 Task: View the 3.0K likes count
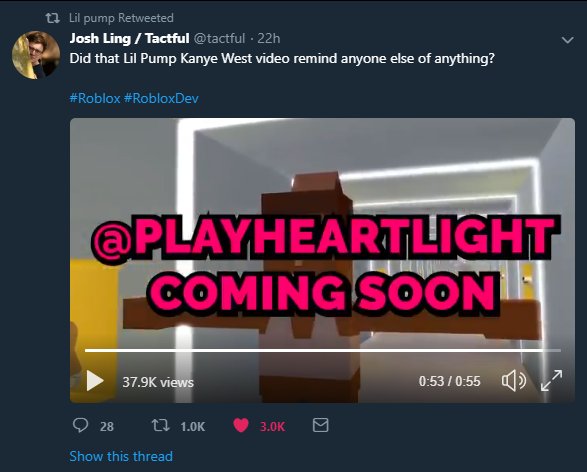(x=273, y=426)
